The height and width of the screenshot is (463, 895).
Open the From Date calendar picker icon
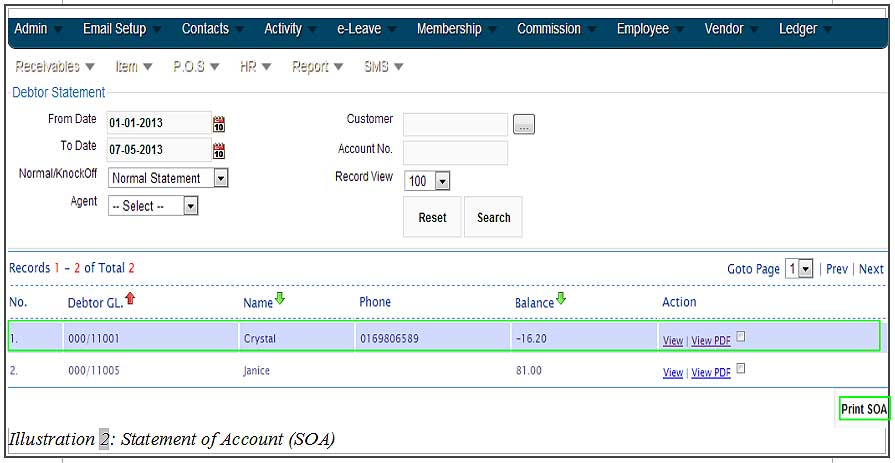(x=219, y=124)
